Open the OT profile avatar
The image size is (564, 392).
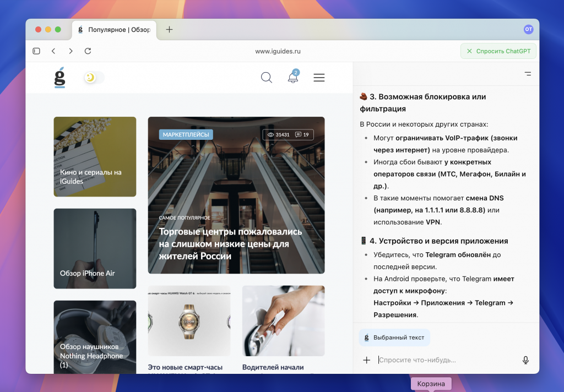pyautogui.click(x=528, y=29)
